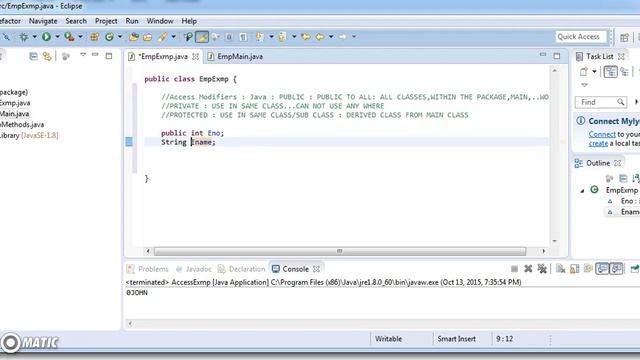The height and width of the screenshot is (360, 640).
Task: Open New Java Class dropdown arrow
Action: 120,37
